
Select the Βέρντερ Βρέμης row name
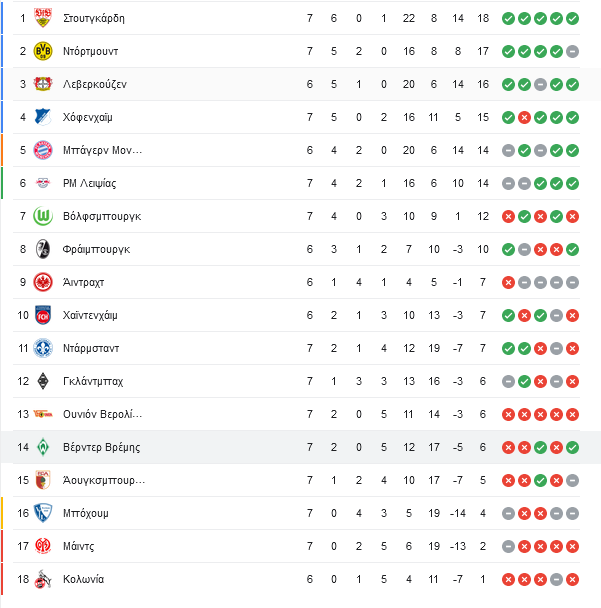[102, 447]
